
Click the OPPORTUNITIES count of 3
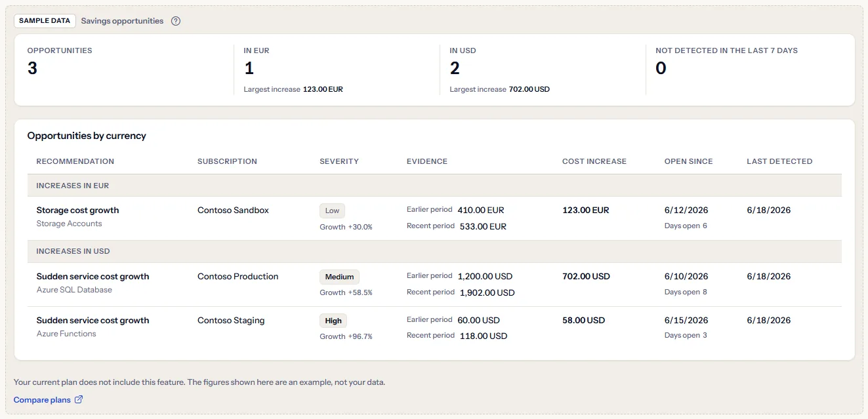pos(32,68)
